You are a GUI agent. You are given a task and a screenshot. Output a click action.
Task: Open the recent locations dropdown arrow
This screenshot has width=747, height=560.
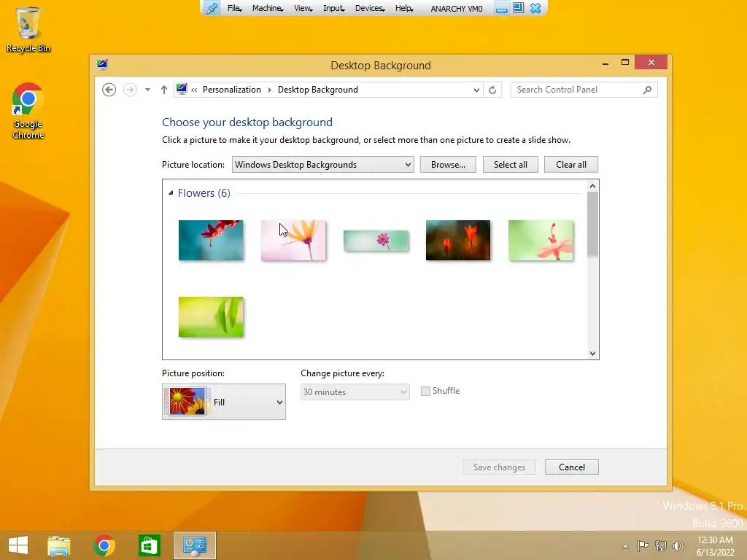[x=147, y=90]
